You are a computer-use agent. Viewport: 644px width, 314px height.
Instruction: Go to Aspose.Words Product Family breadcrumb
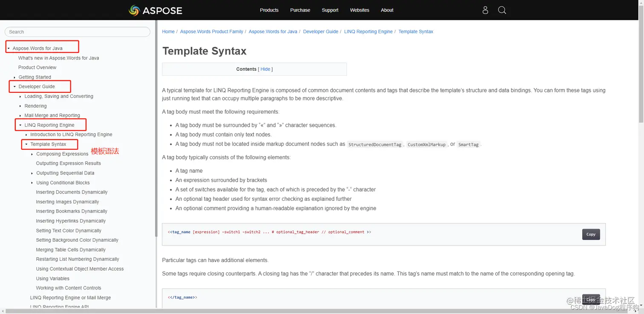[x=212, y=31]
